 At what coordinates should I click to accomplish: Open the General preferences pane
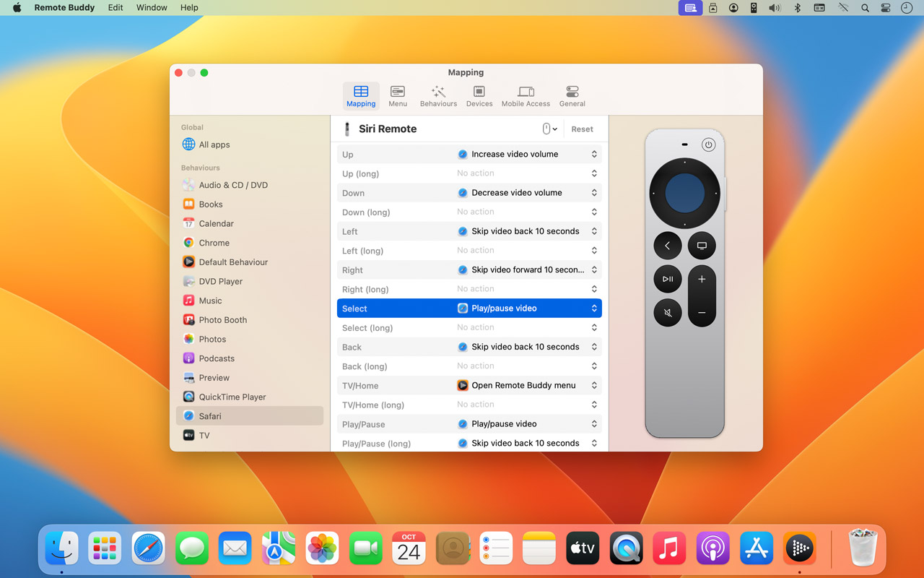click(x=572, y=95)
